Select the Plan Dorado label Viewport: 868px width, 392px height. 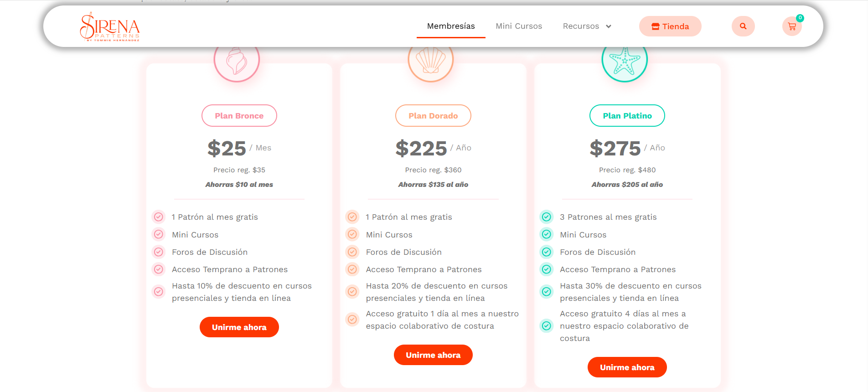(x=433, y=116)
